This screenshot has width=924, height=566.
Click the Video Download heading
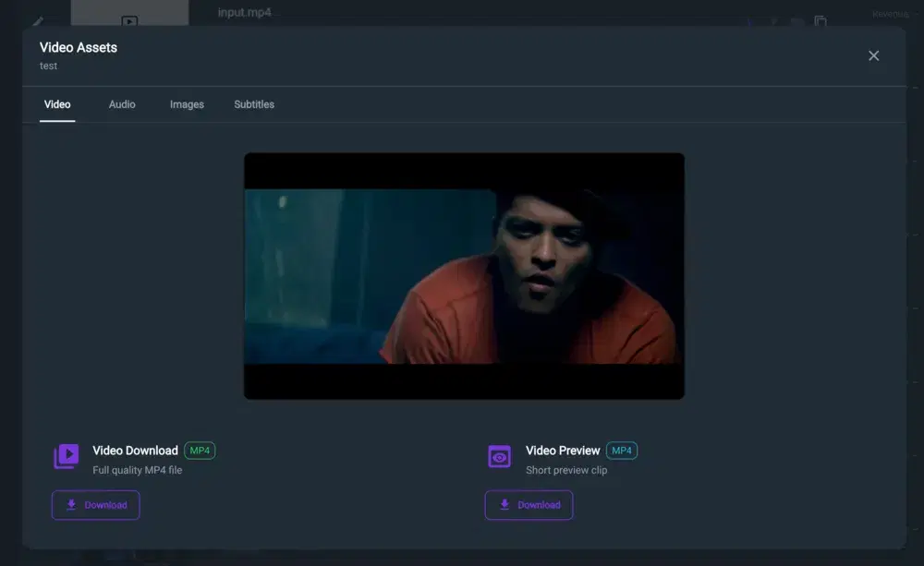point(135,451)
